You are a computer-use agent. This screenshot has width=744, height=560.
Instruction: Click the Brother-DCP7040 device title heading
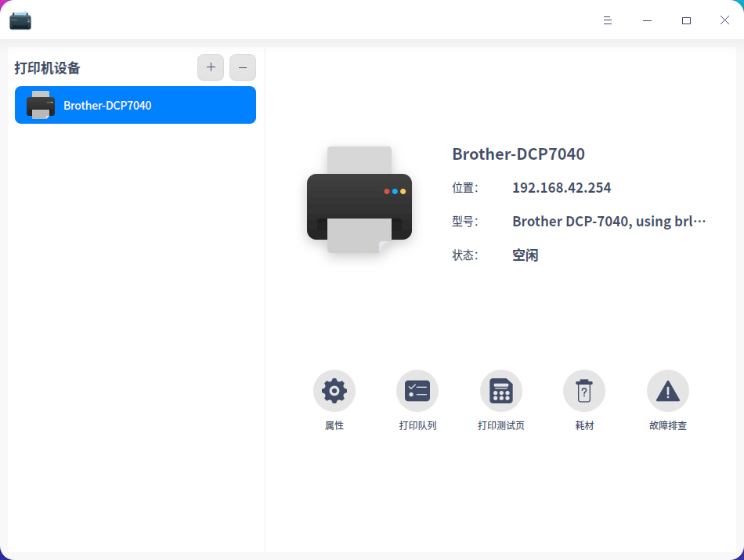(x=519, y=154)
